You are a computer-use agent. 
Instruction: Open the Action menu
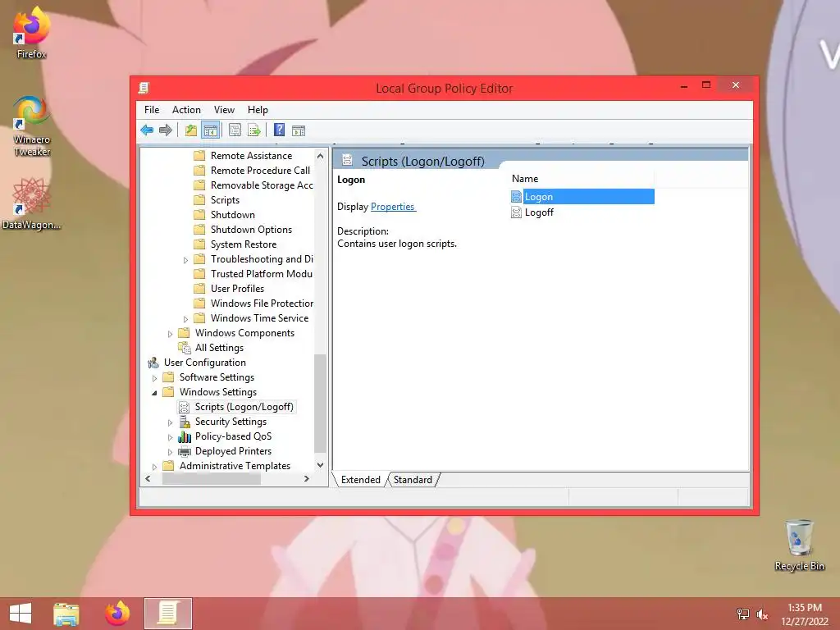click(x=186, y=110)
